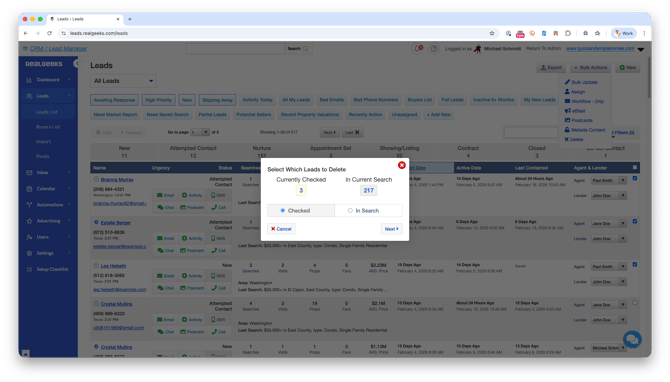Toggle checkbox for Estelle Berger row
The image size is (670, 382).
[635, 221]
